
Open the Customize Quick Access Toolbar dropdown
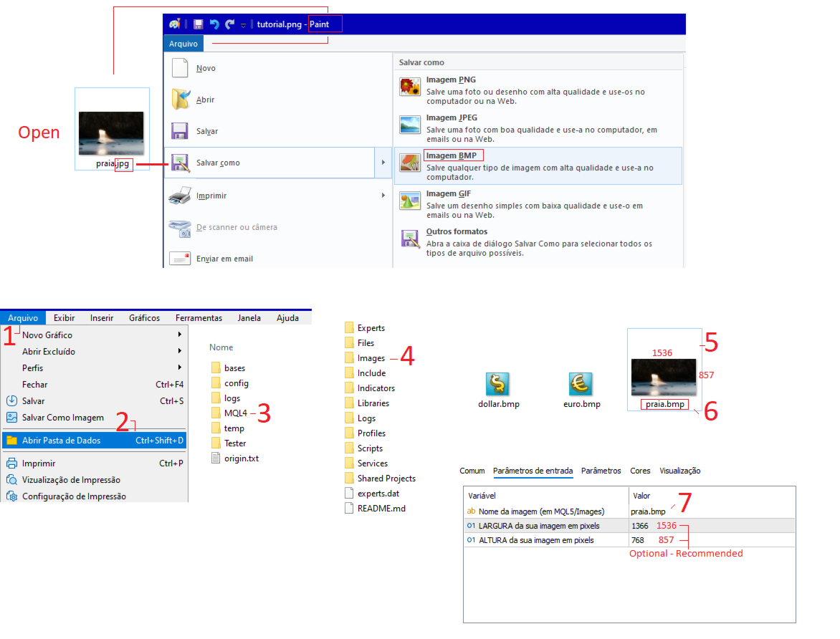click(243, 25)
